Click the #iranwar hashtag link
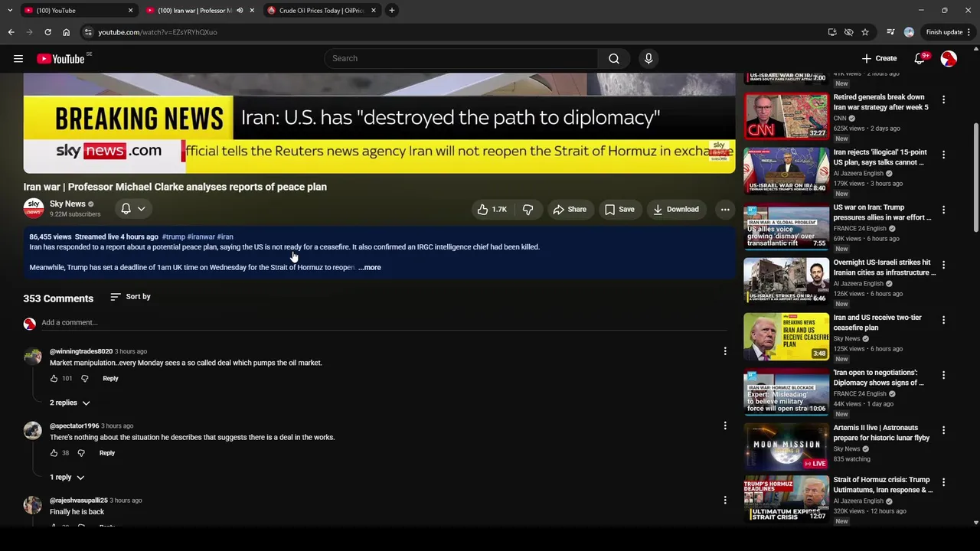Screen dimensions: 980x551 201,236
